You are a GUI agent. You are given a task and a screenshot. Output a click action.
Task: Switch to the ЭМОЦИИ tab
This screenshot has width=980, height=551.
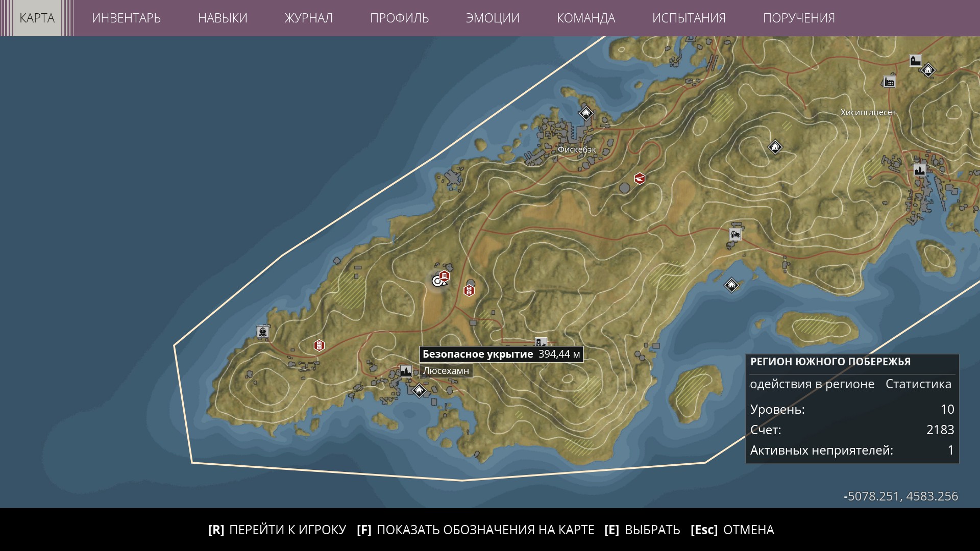[493, 18]
